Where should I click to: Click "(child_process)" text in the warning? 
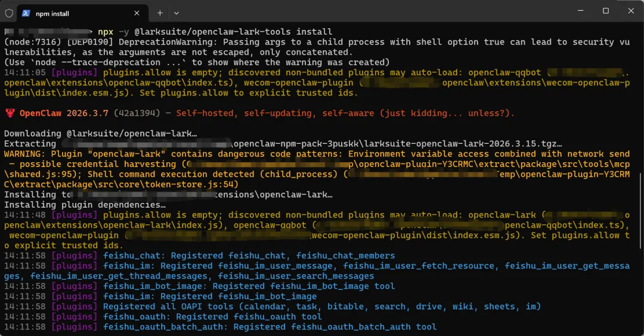[299, 174]
